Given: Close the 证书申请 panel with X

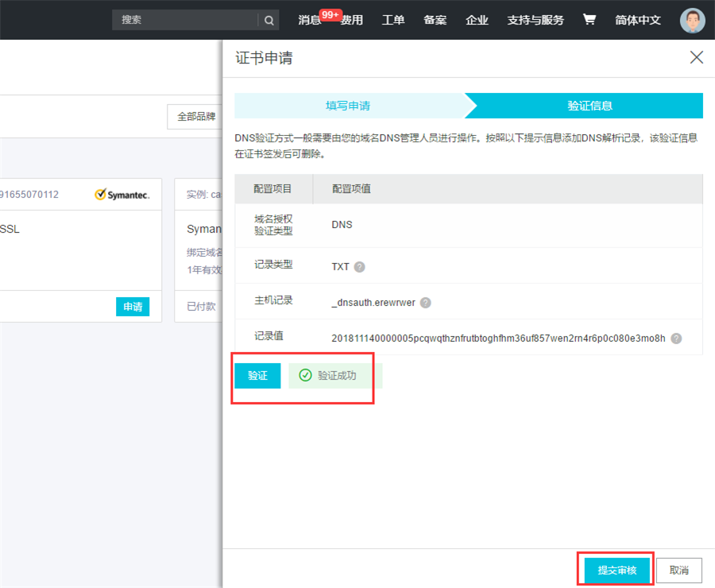Looking at the screenshot, I should [x=697, y=57].
